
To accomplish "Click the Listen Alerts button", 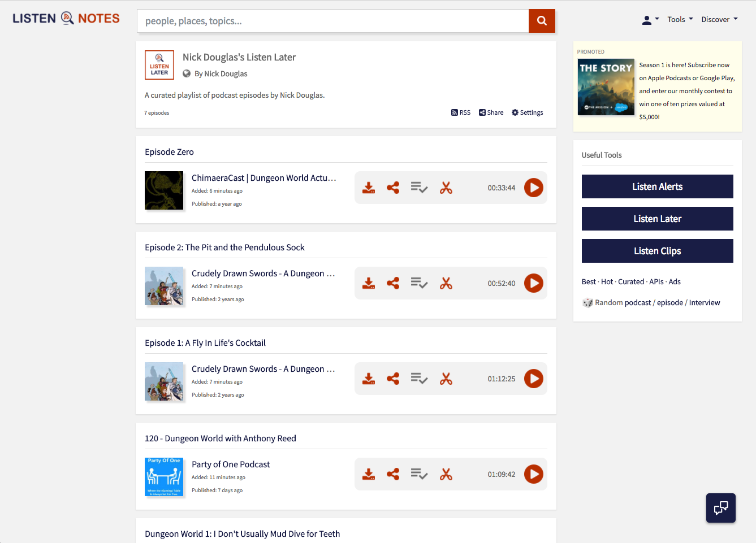I will (x=658, y=186).
